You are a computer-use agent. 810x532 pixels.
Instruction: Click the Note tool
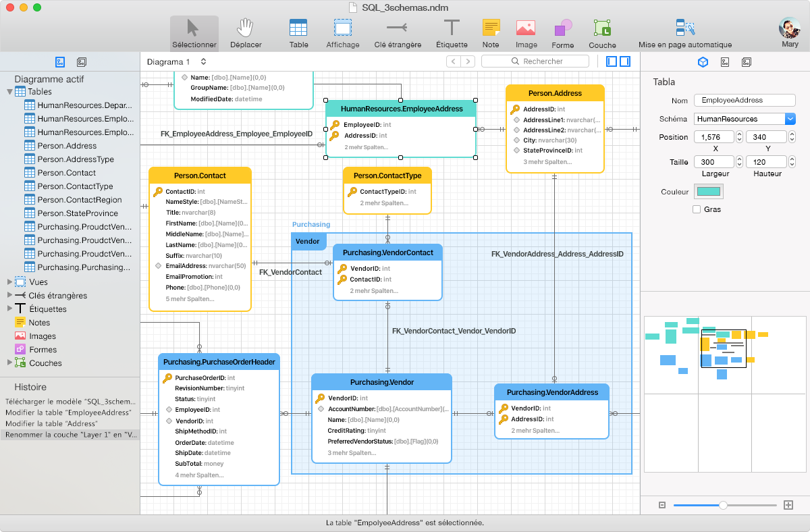pos(491,30)
